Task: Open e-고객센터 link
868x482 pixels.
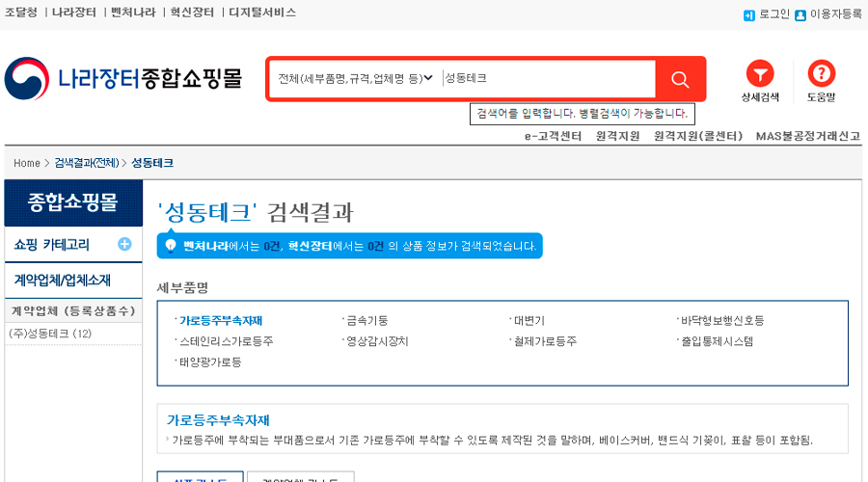Action: (x=553, y=136)
